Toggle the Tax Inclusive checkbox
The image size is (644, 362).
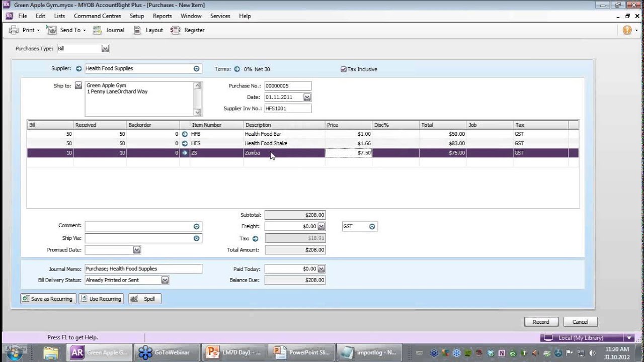[344, 69]
